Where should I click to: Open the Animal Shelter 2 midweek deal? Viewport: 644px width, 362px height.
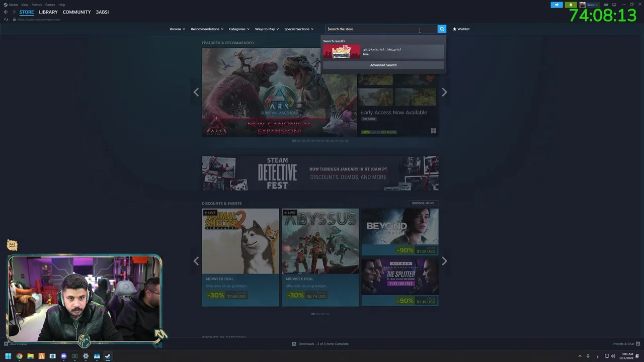pyautogui.click(x=240, y=257)
